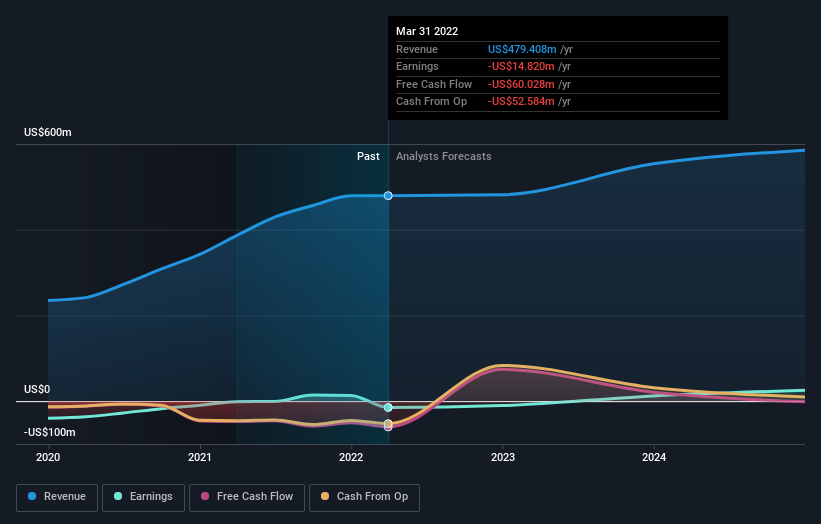821x524 pixels.
Task: Select the orange Cash From Op data point marker
Action: click(x=388, y=423)
